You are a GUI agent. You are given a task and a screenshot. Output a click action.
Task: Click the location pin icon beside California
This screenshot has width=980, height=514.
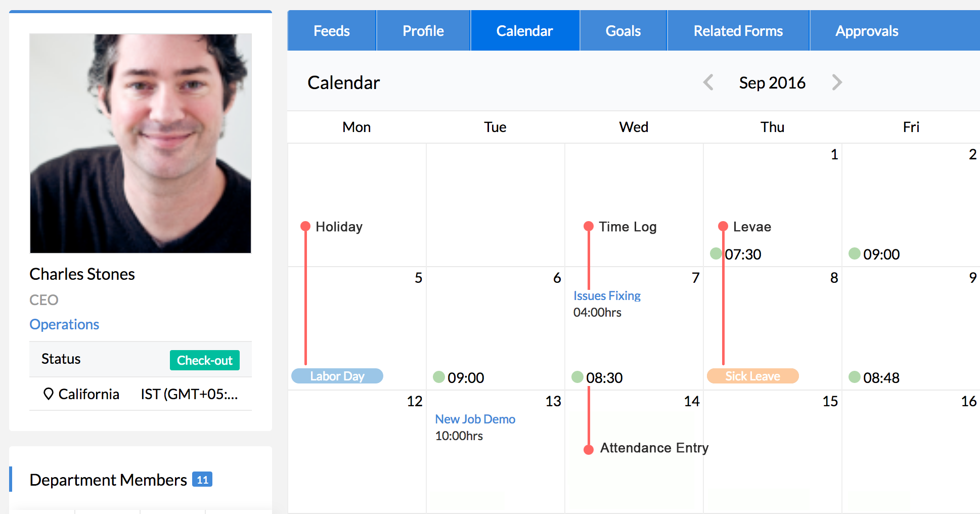49,394
